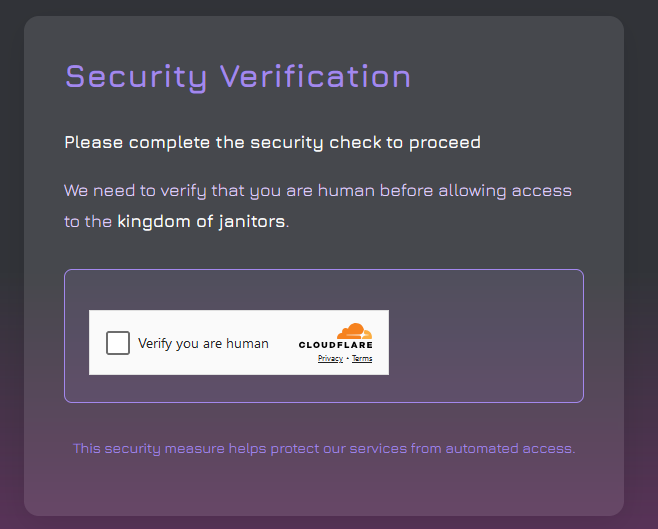The image size is (658, 529).
Task: Click the dot separator between Privacy and Terms
Action: coord(347,359)
